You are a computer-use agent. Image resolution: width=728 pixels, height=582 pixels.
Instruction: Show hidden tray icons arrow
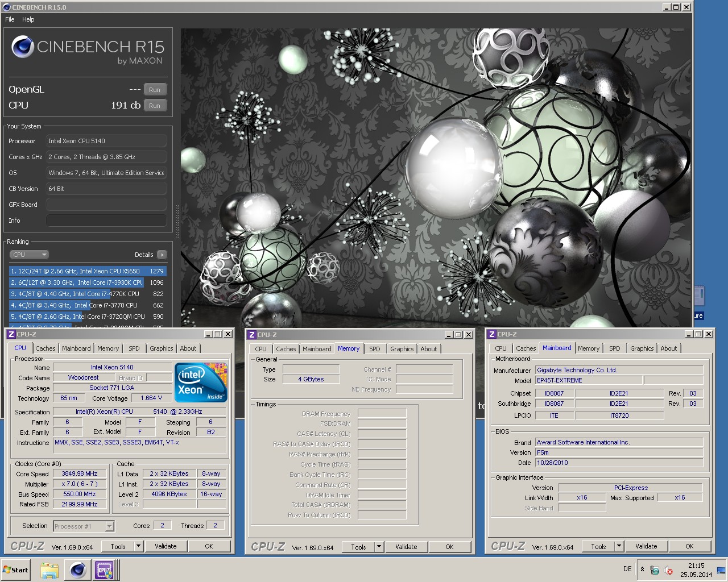[x=642, y=569]
